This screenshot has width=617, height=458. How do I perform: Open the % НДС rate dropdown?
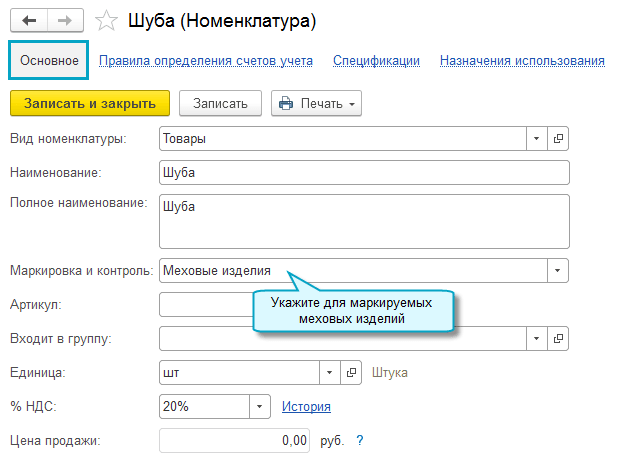260,406
